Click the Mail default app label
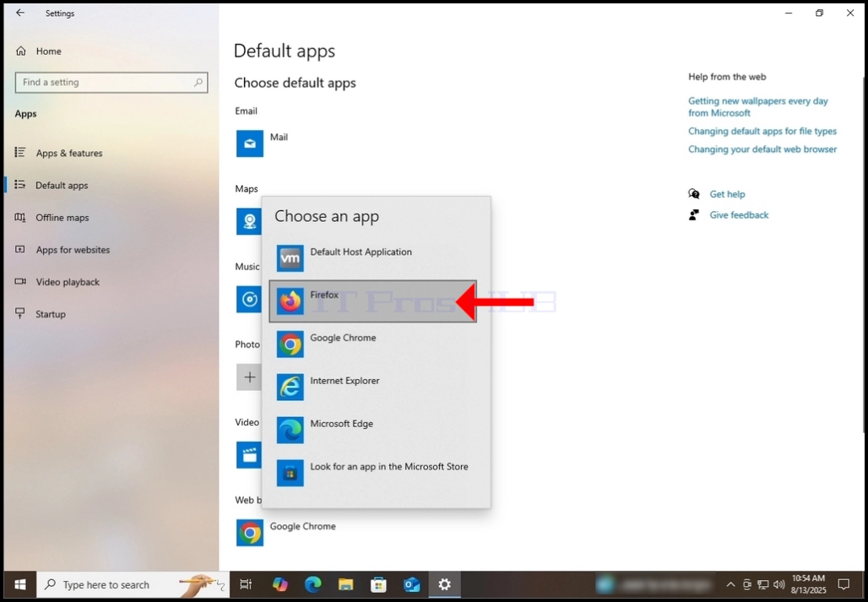The width and height of the screenshot is (868, 602). click(x=279, y=138)
